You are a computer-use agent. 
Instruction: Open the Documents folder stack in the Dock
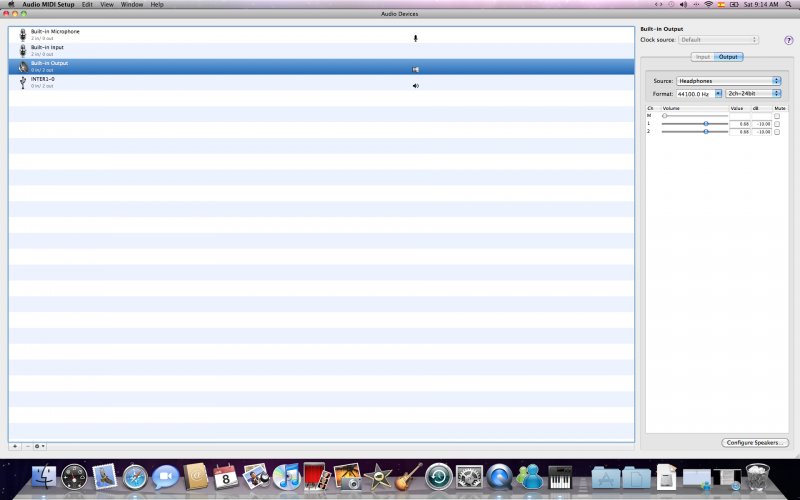coord(636,478)
